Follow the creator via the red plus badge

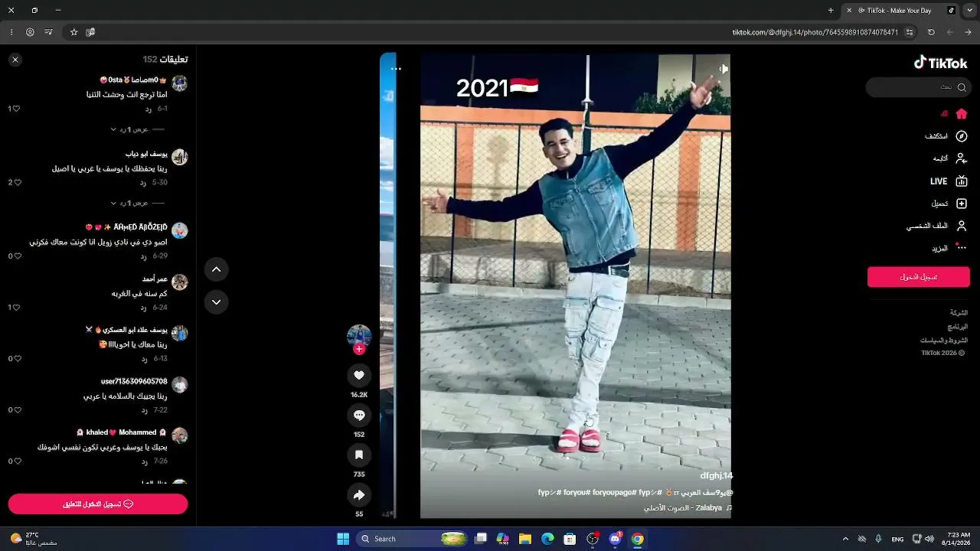[359, 349]
